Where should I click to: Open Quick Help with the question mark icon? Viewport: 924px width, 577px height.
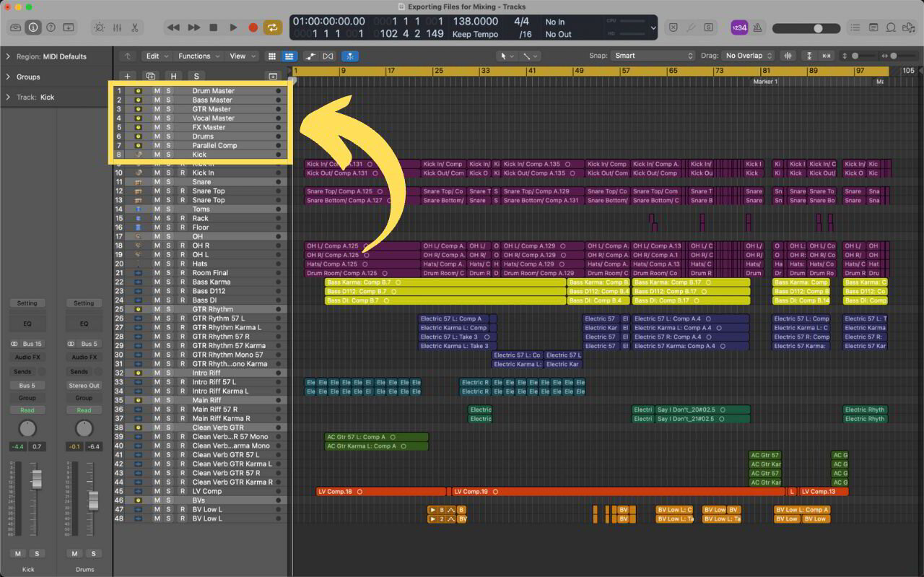[x=50, y=27]
